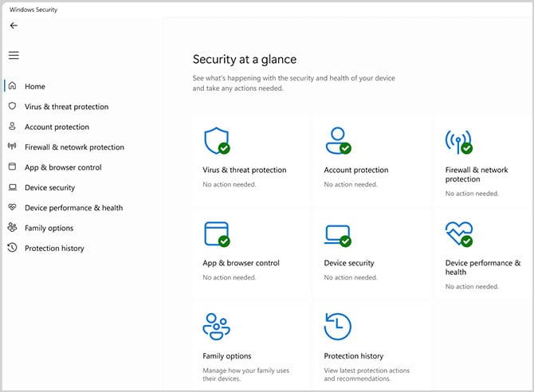The height and width of the screenshot is (392, 534).
Task: Click the large Account protection person icon
Action: [x=338, y=141]
